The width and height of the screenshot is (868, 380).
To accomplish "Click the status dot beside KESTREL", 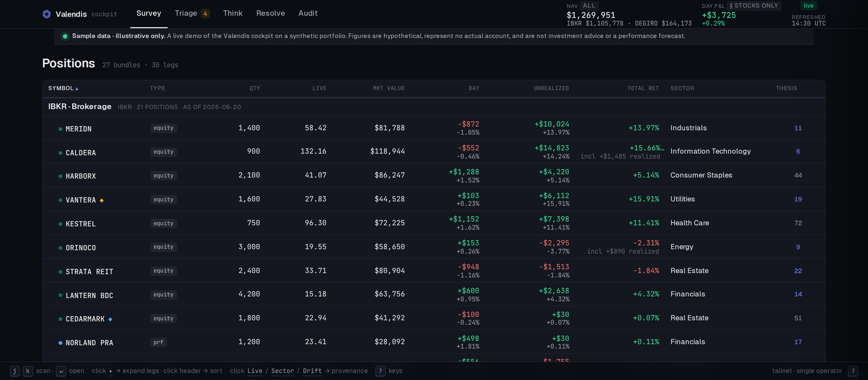I will point(60,224).
